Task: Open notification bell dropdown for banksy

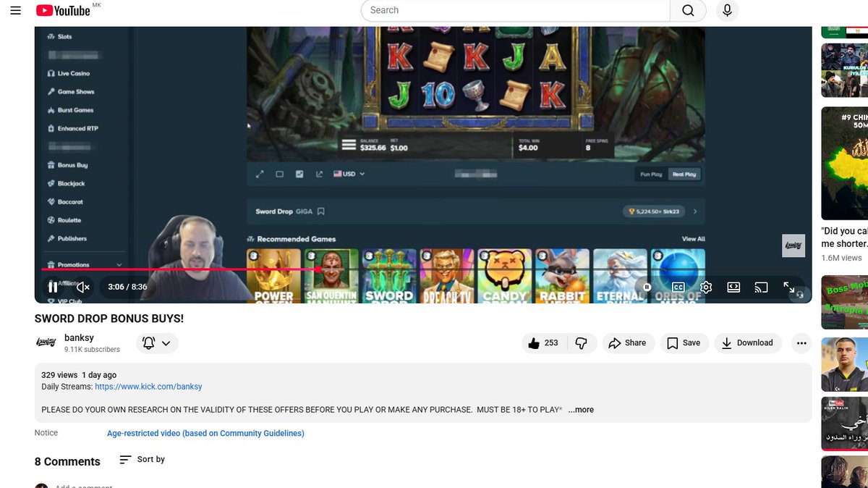Action: coord(157,343)
